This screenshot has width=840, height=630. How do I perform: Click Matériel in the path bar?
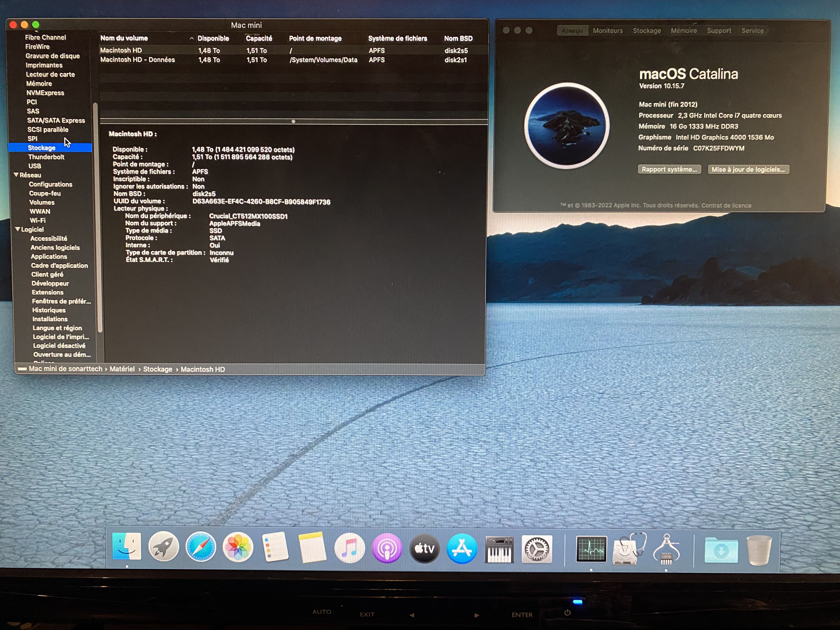[x=122, y=369]
